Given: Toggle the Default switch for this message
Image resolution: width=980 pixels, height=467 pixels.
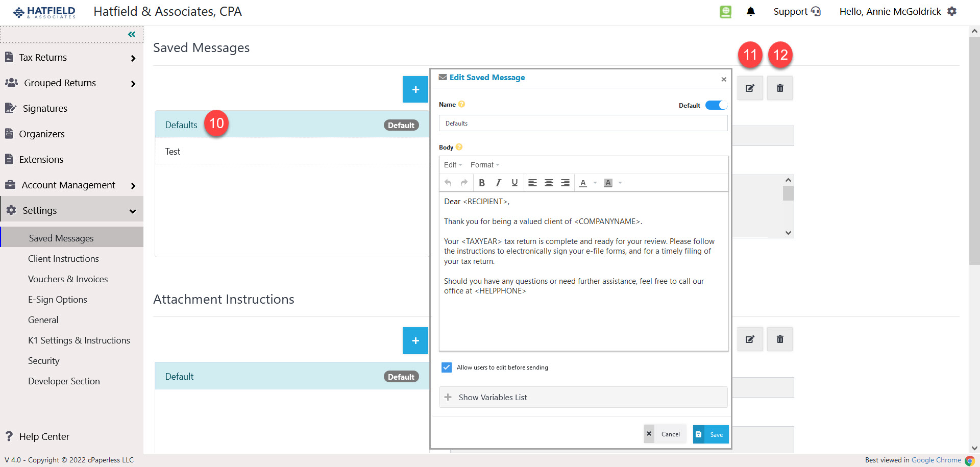Looking at the screenshot, I should click(716, 105).
